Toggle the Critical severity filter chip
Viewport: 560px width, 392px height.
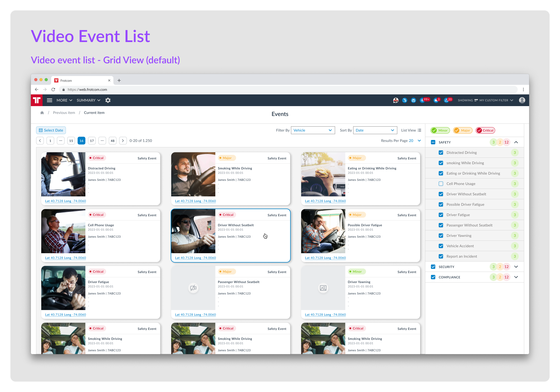coord(485,130)
